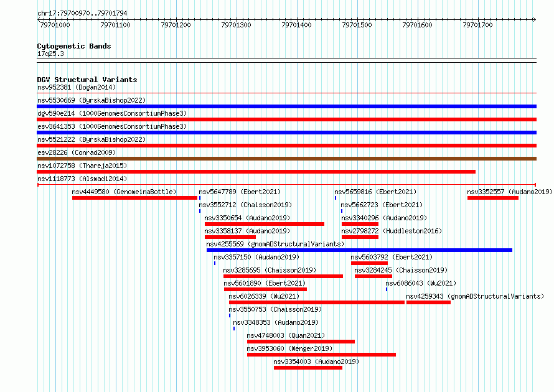Click nsv1072758 (Thareja2015) variant label
This screenshot has width=554, height=392.
coord(82,166)
